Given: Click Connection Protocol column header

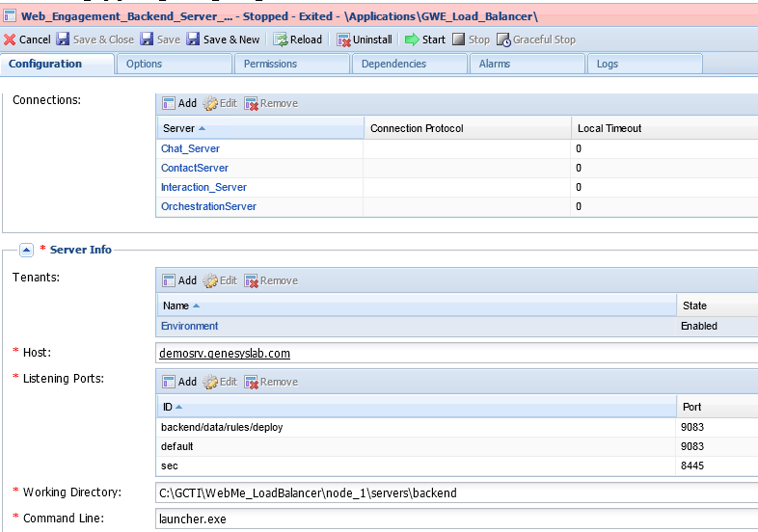Looking at the screenshot, I should pos(467,128).
